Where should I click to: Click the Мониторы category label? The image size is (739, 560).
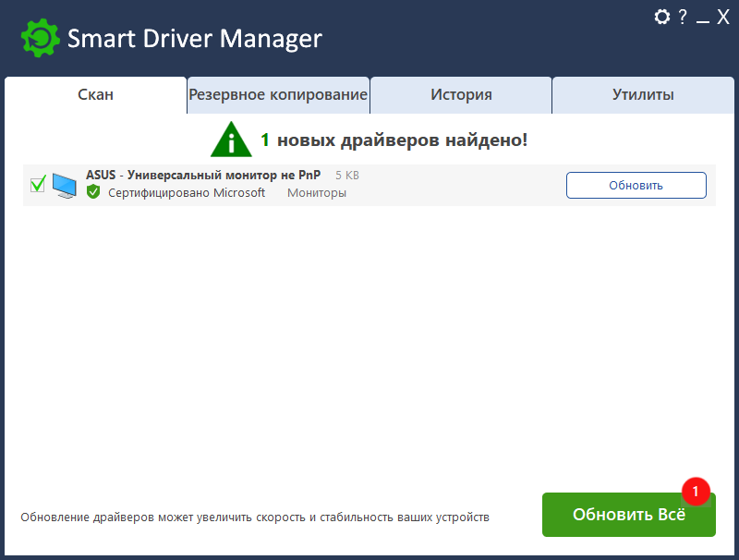317,193
